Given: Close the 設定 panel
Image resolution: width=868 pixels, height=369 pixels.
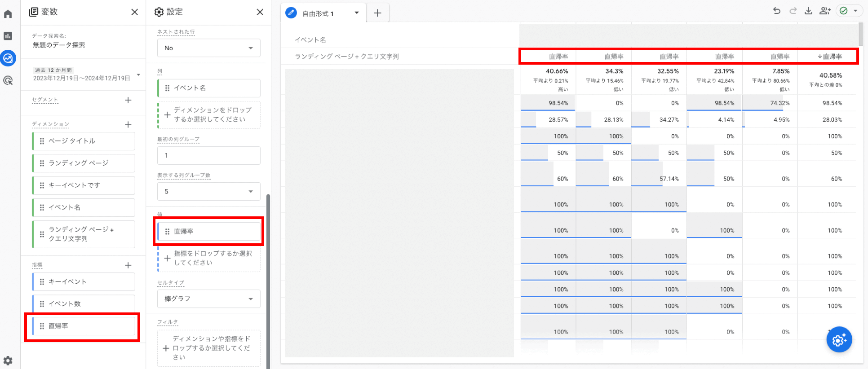Looking at the screenshot, I should pyautogui.click(x=260, y=12).
